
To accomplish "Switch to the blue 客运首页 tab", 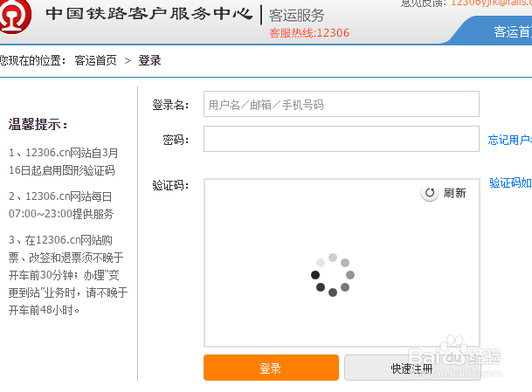I will 511,32.
